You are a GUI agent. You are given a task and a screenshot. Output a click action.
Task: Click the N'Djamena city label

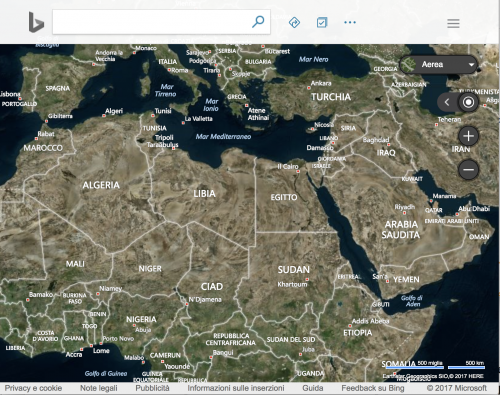[205, 299]
